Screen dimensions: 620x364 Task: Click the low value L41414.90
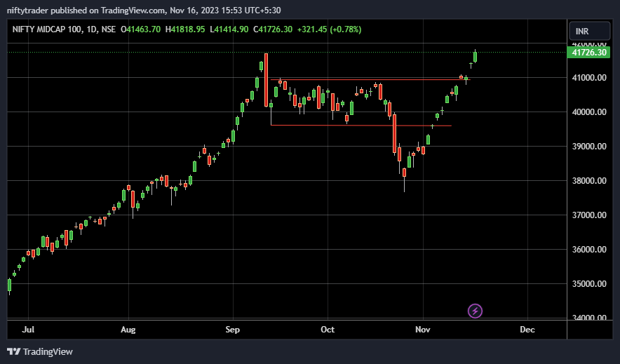(229, 29)
